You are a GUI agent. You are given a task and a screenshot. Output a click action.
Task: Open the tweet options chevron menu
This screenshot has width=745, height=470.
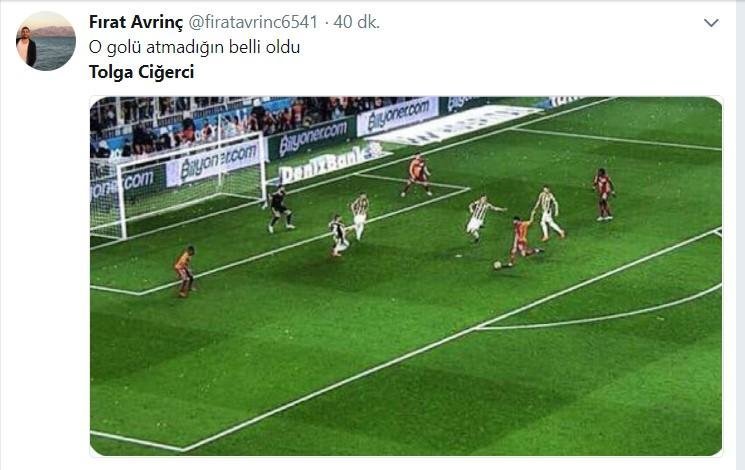[711, 23]
